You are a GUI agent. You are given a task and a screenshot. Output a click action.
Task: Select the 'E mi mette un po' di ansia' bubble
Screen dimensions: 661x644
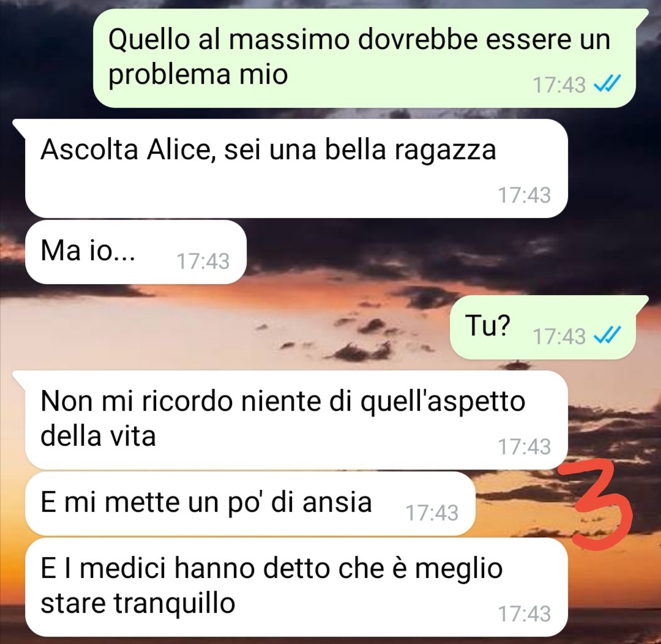click(x=250, y=504)
